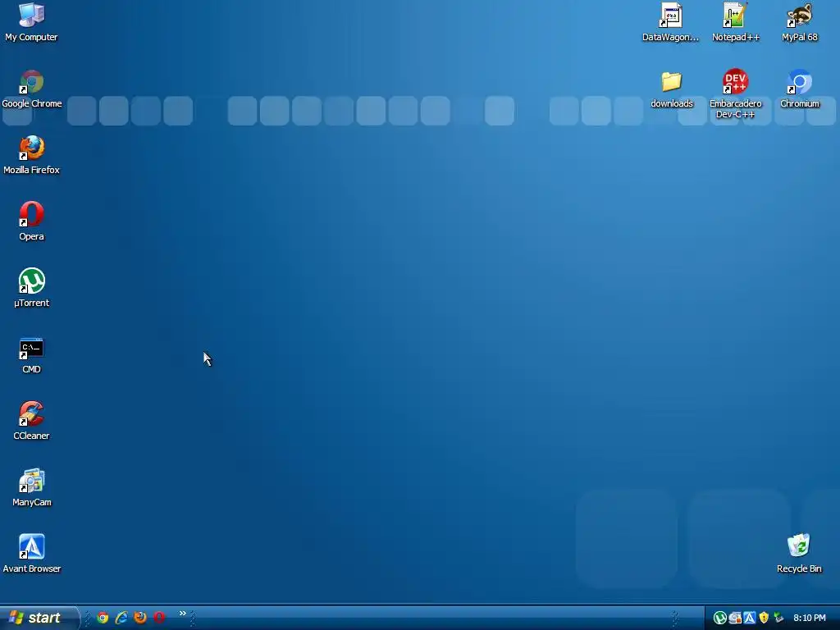Click the yellow security shield tray icon

coord(764,619)
